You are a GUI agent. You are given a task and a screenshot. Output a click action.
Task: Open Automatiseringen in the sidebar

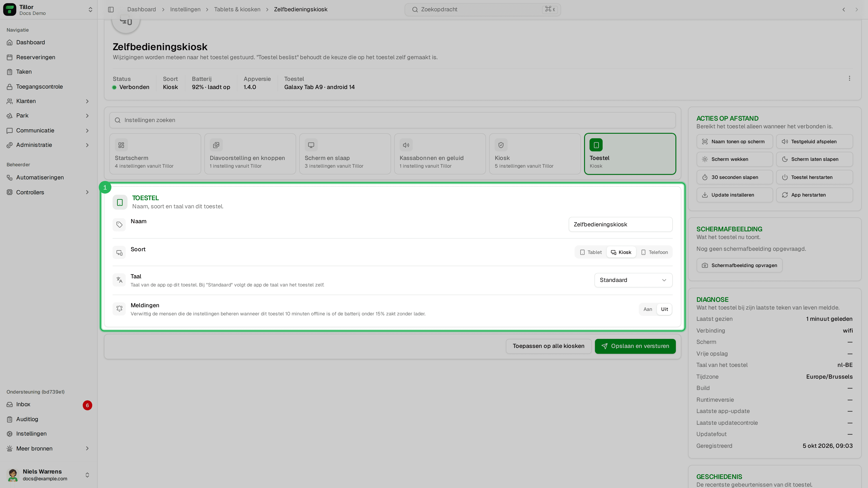tap(49, 178)
